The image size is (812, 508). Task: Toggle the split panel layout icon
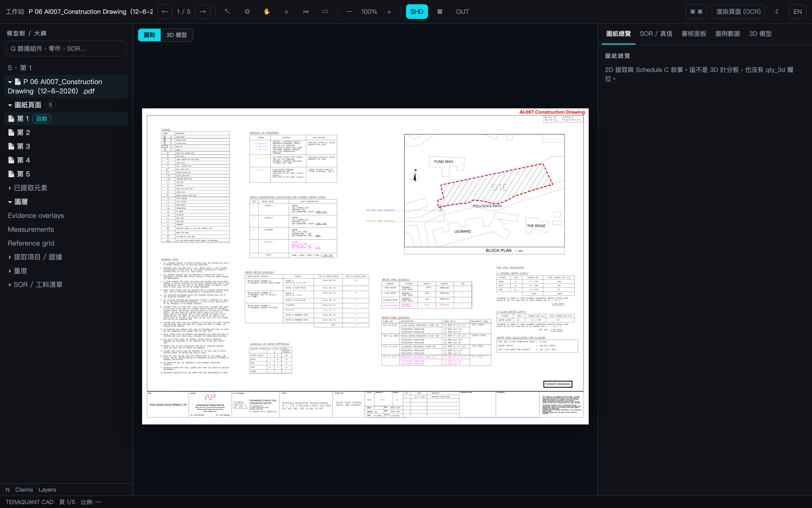point(696,12)
